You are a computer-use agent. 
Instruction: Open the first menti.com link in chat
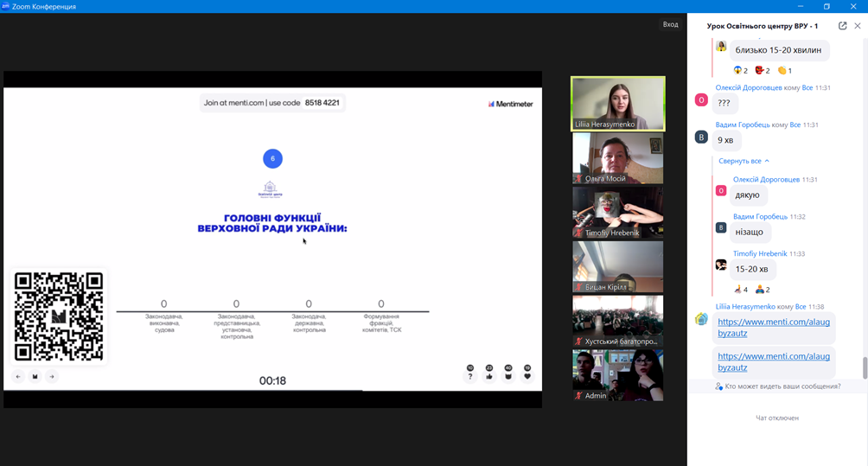[x=773, y=327]
